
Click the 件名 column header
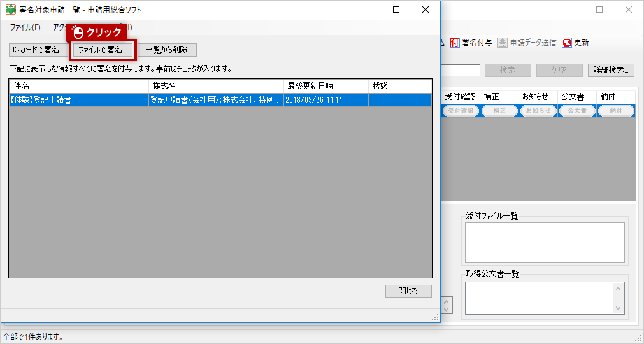tap(79, 86)
